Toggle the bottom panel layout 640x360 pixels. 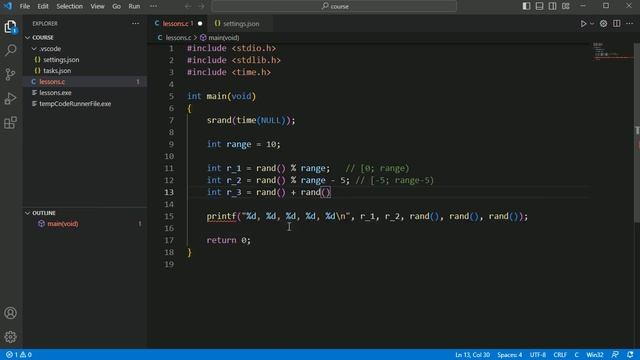tap(539, 6)
